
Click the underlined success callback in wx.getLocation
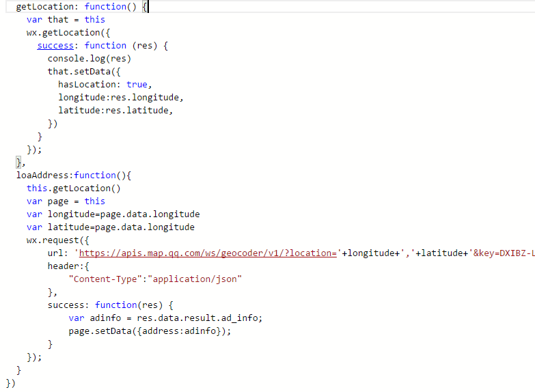point(55,45)
